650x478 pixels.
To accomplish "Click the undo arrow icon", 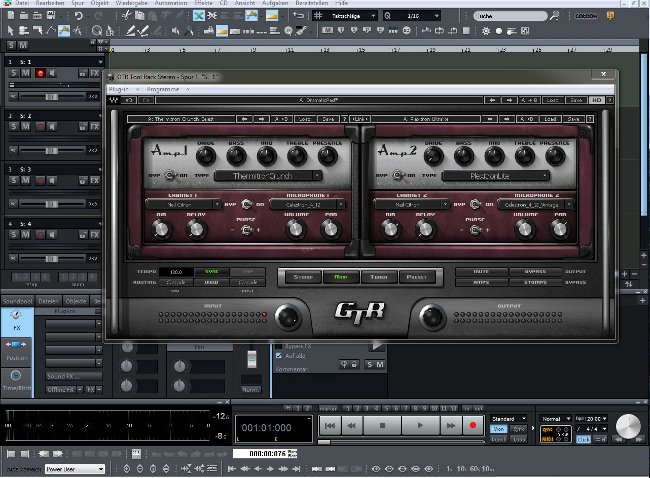I will click(79, 16).
